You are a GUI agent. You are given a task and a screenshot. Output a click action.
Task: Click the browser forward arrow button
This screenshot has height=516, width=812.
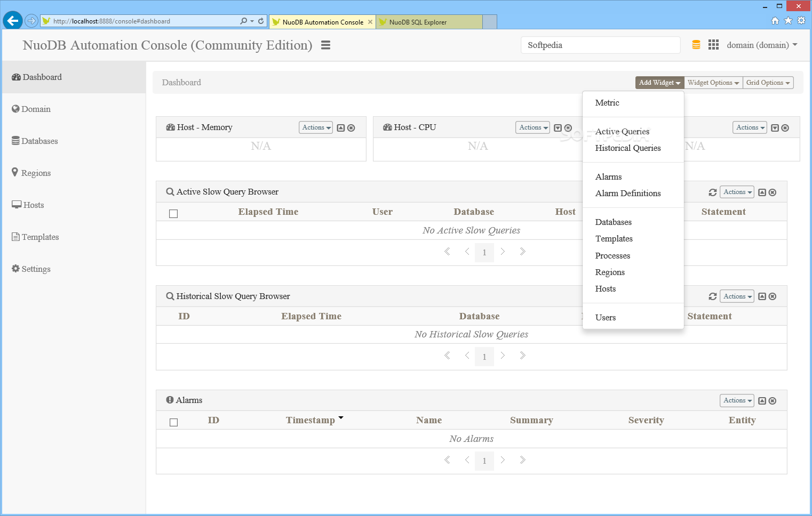(31, 21)
